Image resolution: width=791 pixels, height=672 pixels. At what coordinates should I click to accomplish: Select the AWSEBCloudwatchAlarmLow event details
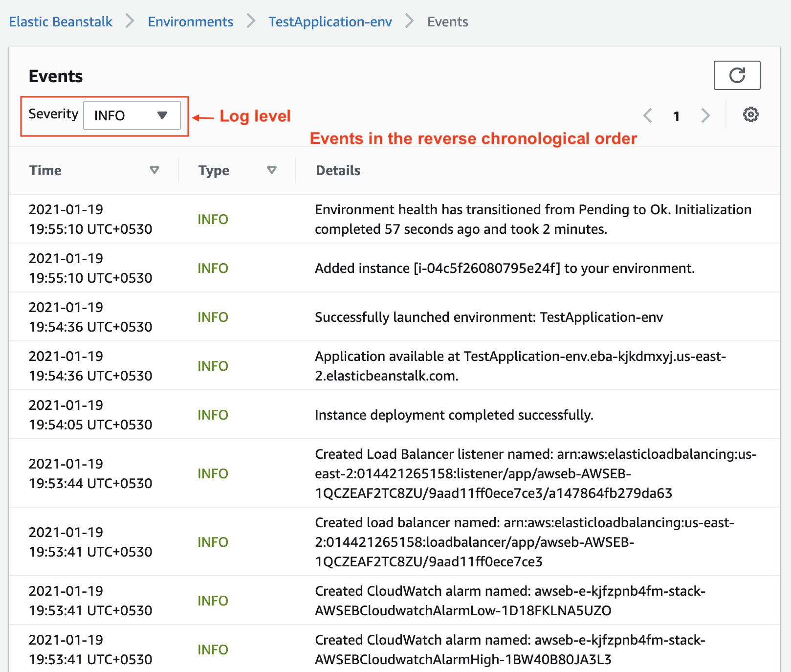click(x=510, y=601)
